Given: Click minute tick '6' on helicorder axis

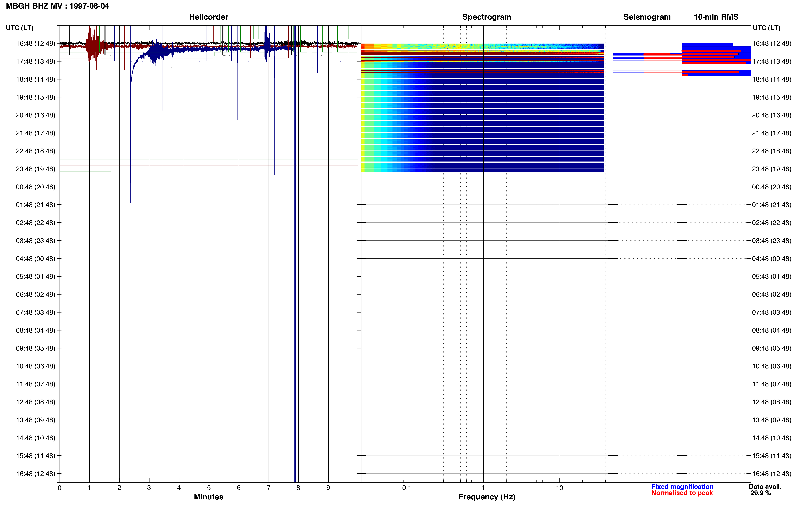Looking at the screenshot, I should 239,488.
